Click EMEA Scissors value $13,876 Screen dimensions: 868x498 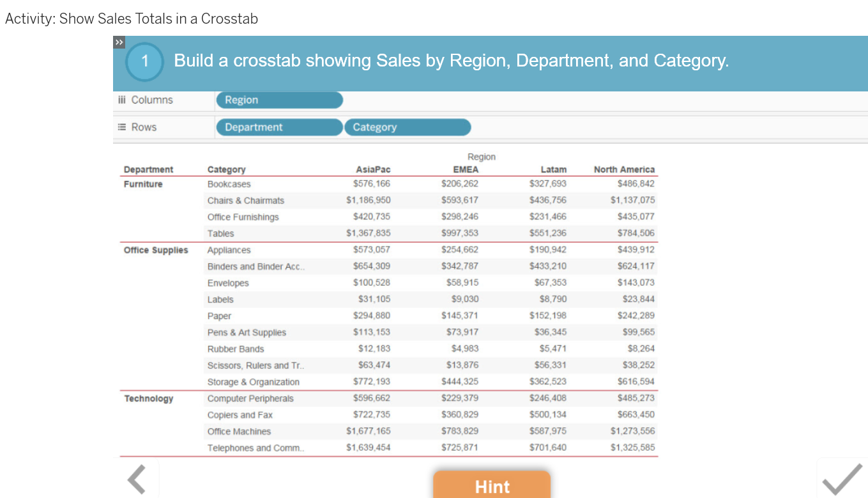click(462, 366)
